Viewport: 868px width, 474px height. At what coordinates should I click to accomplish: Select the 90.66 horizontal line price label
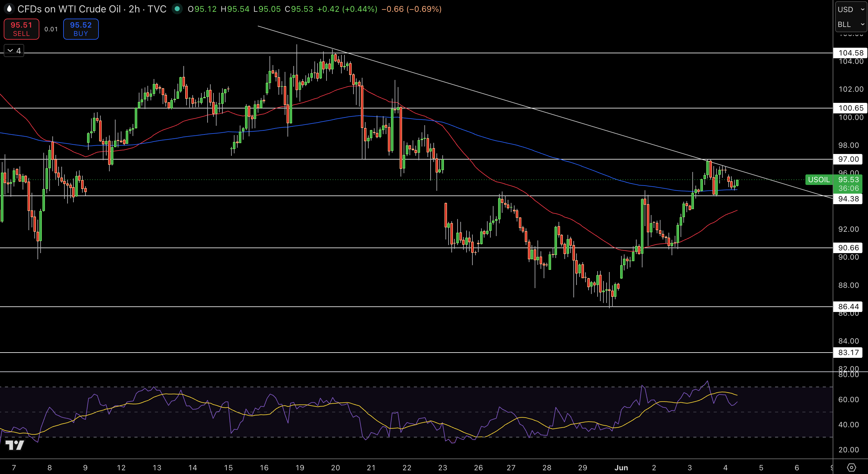click(x=848, y=248)
